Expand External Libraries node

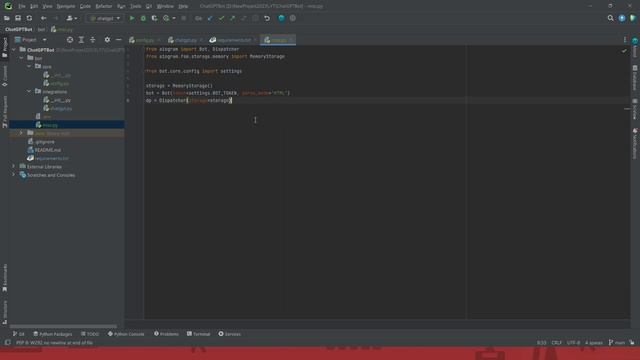tap(14, 167)
